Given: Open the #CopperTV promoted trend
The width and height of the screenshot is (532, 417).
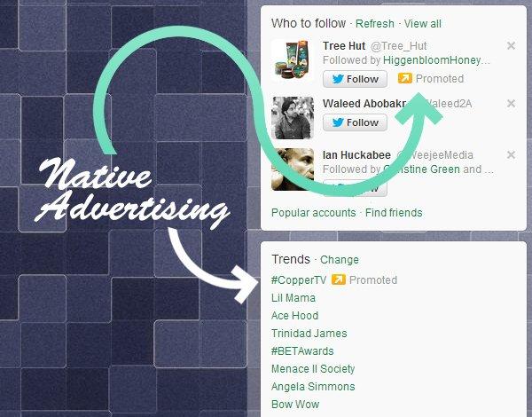Looking at the screenshot, I should (x=299, y=280).
